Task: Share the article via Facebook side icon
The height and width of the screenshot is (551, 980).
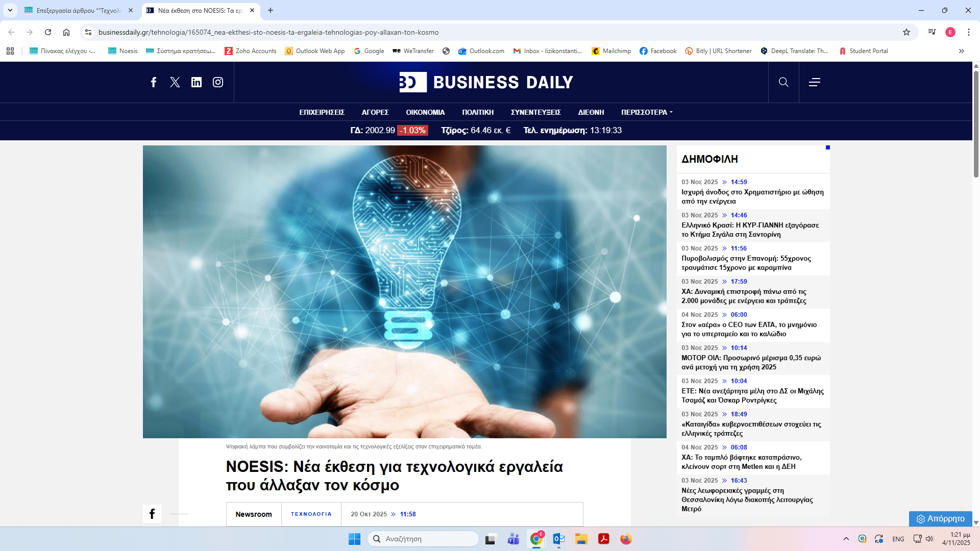Action: click(152, 514)
